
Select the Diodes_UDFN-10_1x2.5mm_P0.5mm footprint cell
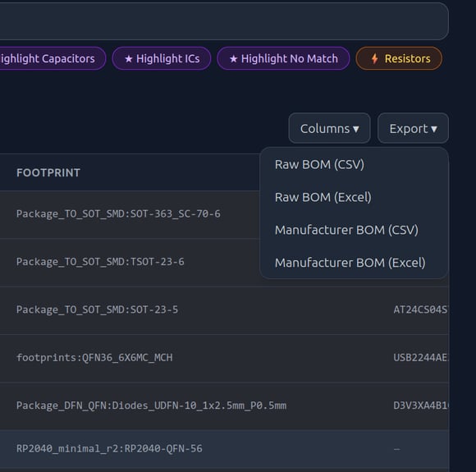(x=151, y=406)
